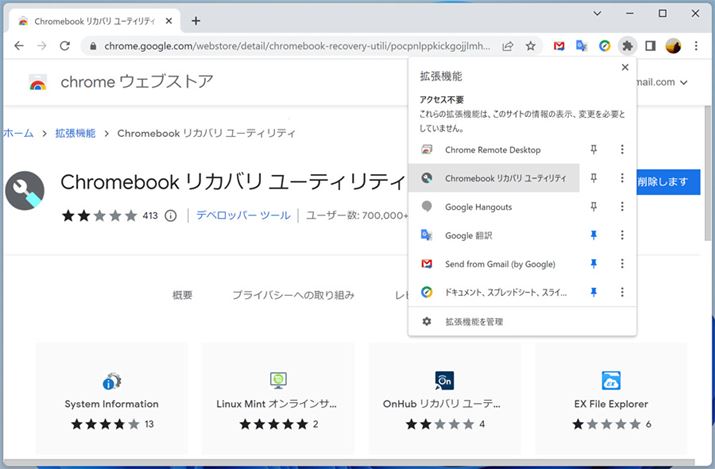Click the page vertical scrollbar
The height and width of the screenshot is (469, 715).
click(x=707, y=173)
